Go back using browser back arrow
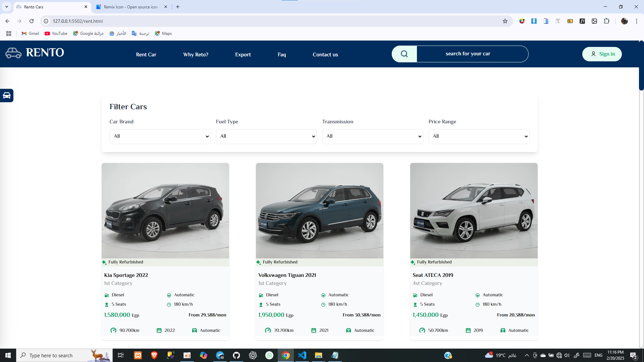Image resolution: width=644 pixels, height=362 pixels. 7,21
